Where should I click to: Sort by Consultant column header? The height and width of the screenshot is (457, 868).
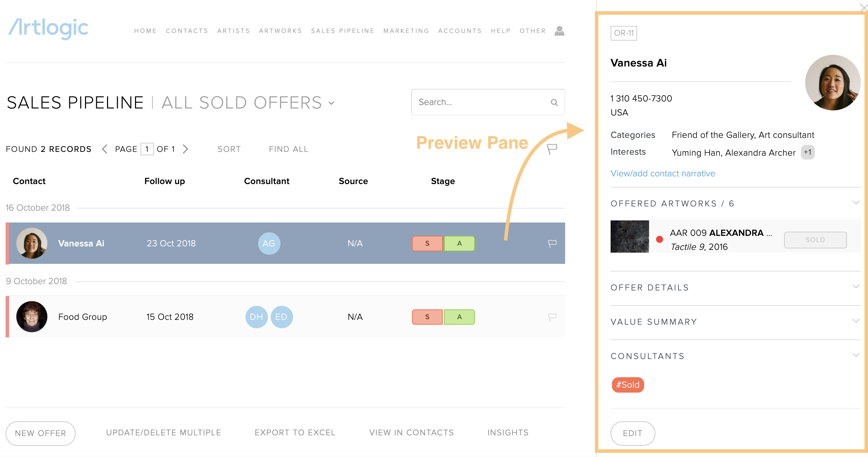coord(267,181)
